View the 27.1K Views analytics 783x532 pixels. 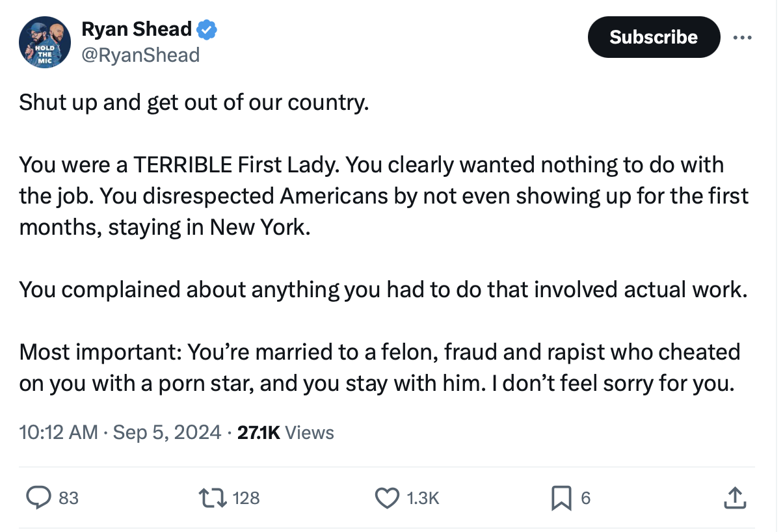285,432
